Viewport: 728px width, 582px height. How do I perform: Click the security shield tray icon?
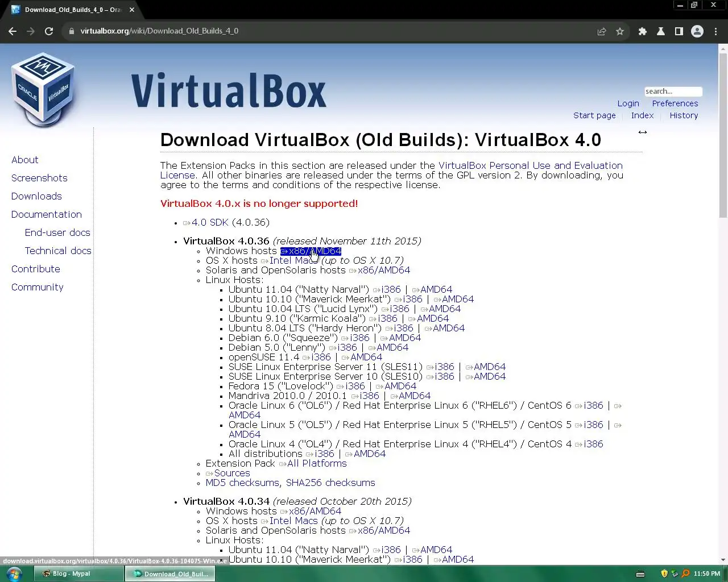[664, 573]
